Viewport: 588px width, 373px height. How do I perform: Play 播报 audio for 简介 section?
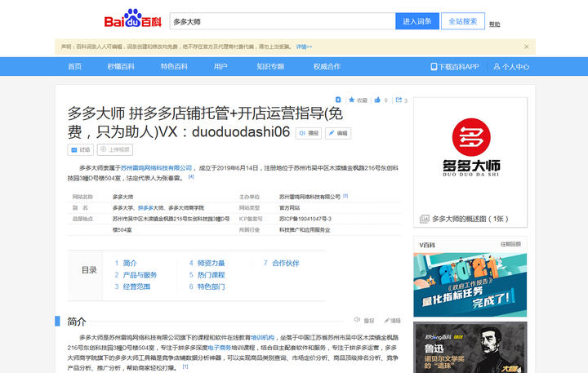tap(364, 321)
